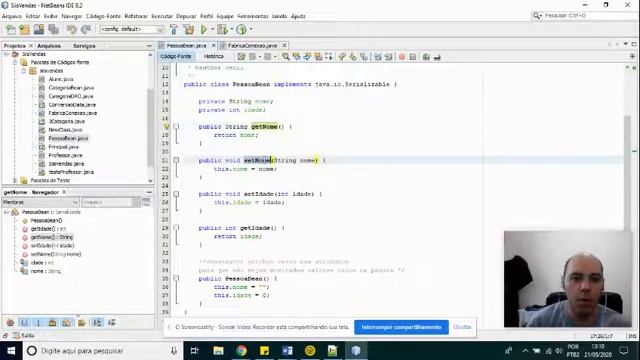Open the Arquivo menu

point(12,16)
